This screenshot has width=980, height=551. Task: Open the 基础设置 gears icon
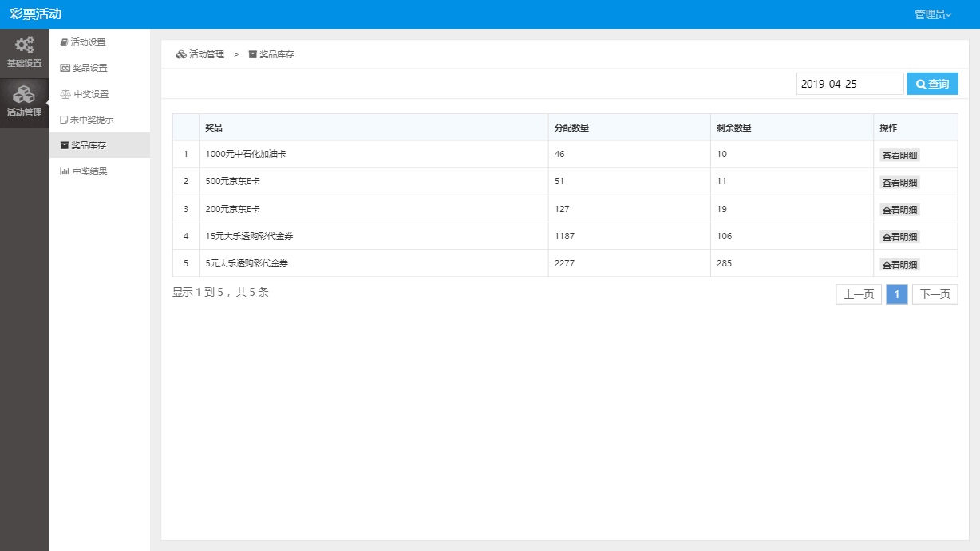pyautogui.click(x=24, y=46)
